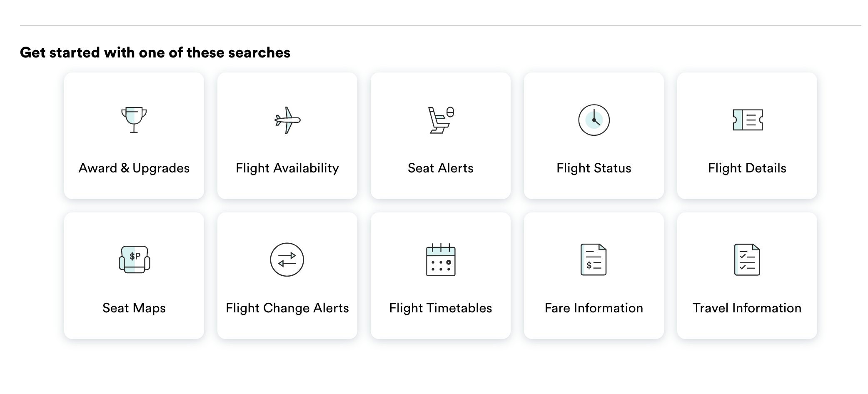Open the Flight Status label
The height and width of the screenshot is (394, 868).
tap(594, 168)
